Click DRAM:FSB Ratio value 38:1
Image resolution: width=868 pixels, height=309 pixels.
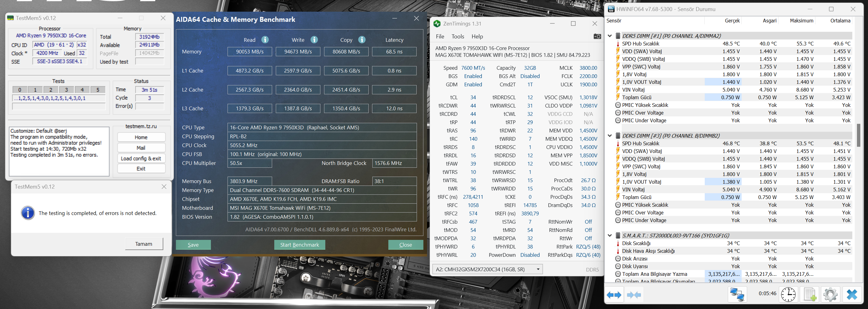pos(394,181)
